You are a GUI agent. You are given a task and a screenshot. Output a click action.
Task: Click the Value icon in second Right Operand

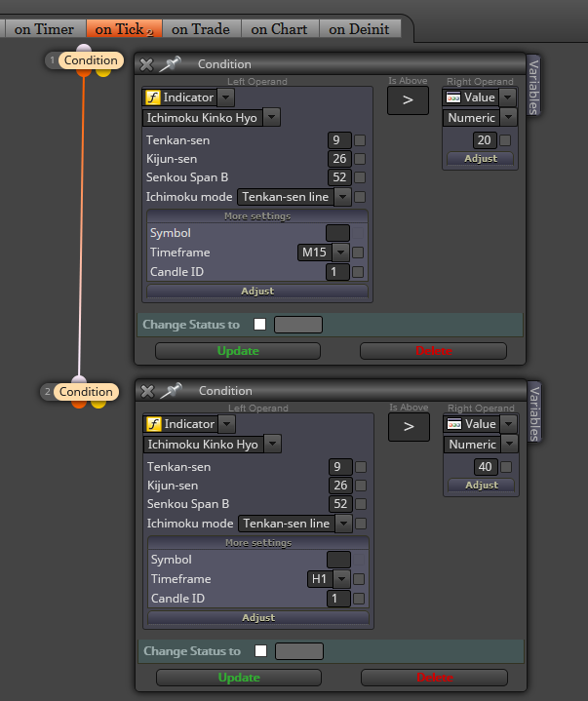454,424
